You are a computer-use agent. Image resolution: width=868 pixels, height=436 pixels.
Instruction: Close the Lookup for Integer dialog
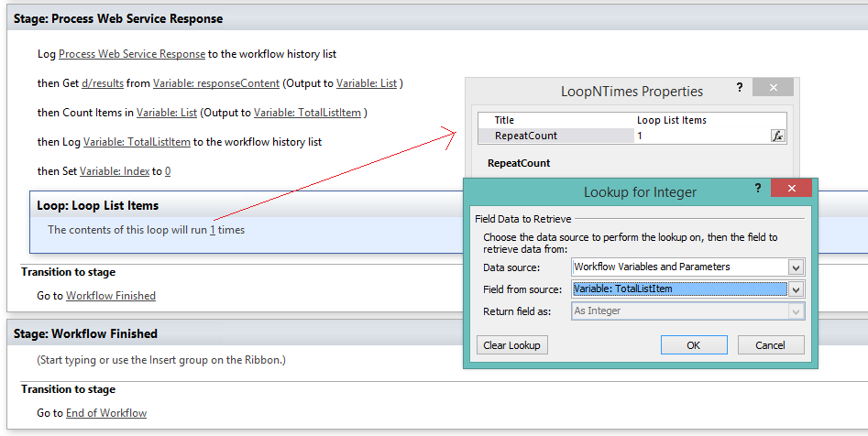tap(790, 189)
